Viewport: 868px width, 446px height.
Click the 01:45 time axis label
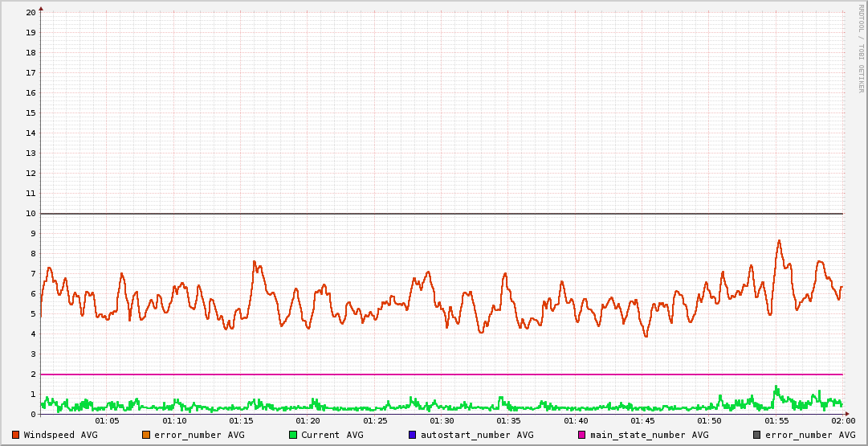point(642,421)
